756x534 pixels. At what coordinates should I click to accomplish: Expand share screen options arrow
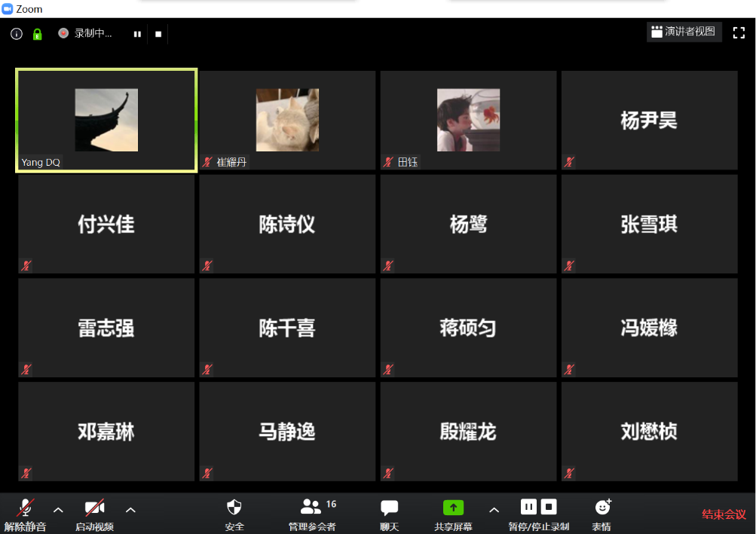[x=494, y=510]
